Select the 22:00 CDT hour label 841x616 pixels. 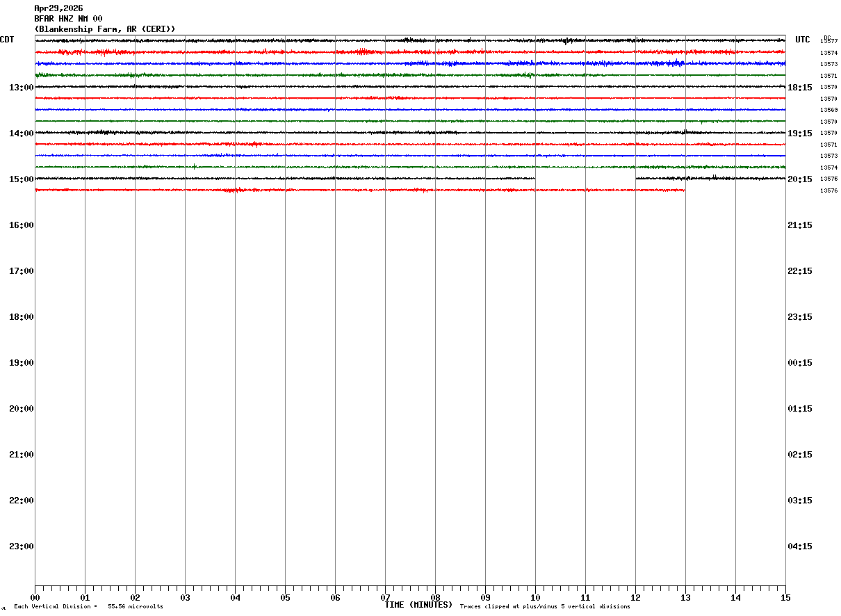pos(22,501)
